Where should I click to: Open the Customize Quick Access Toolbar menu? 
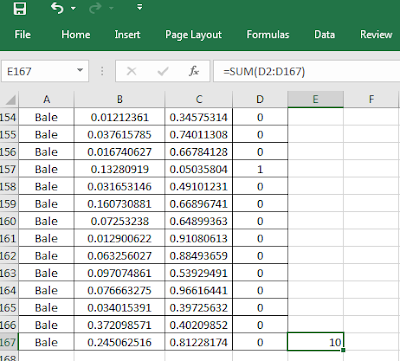pos(140,7)
